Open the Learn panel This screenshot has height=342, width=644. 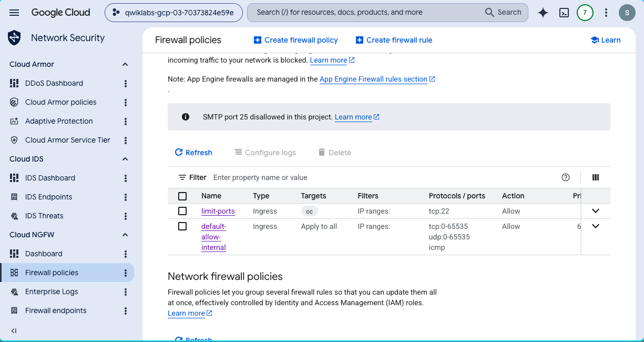point(606,40)
